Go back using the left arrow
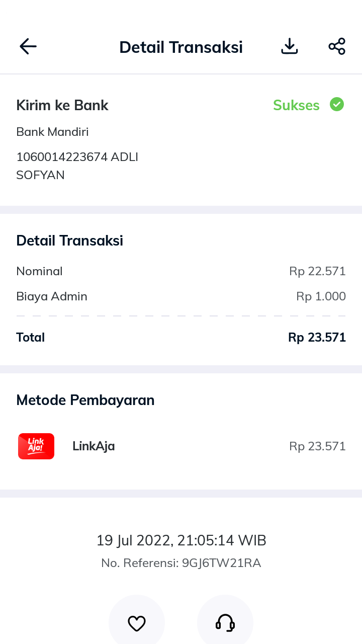Screen dimensions: 362x644 coord(28,47)
